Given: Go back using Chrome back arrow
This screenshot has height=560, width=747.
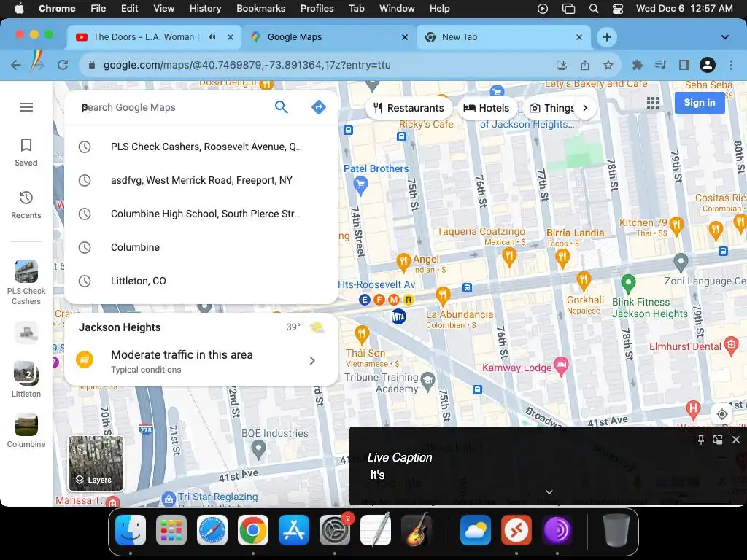Looking at the screenshot, I should (x=16, y=65).
